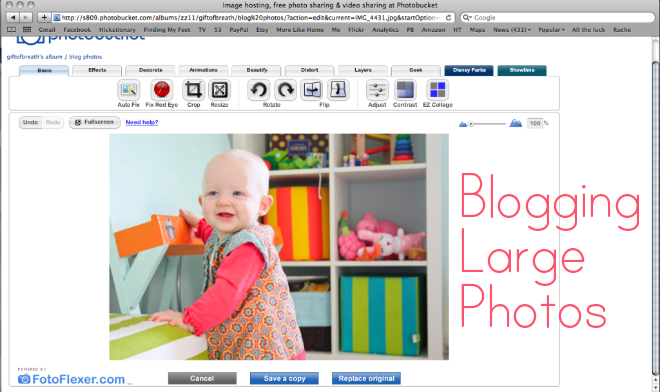Click the zoom percentage input field
660x392 pixels.
tap(535, 123)
